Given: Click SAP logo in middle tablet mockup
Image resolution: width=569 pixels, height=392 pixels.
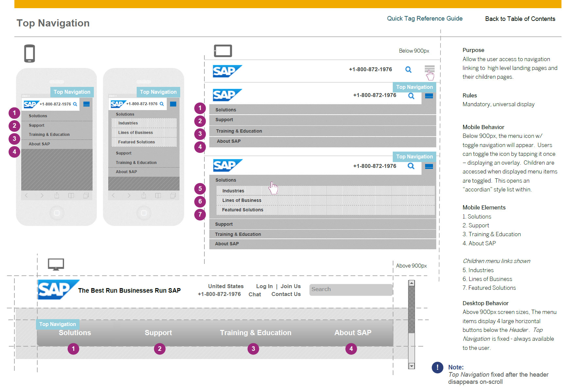Looking at the screenshot, I should point(227,95).
